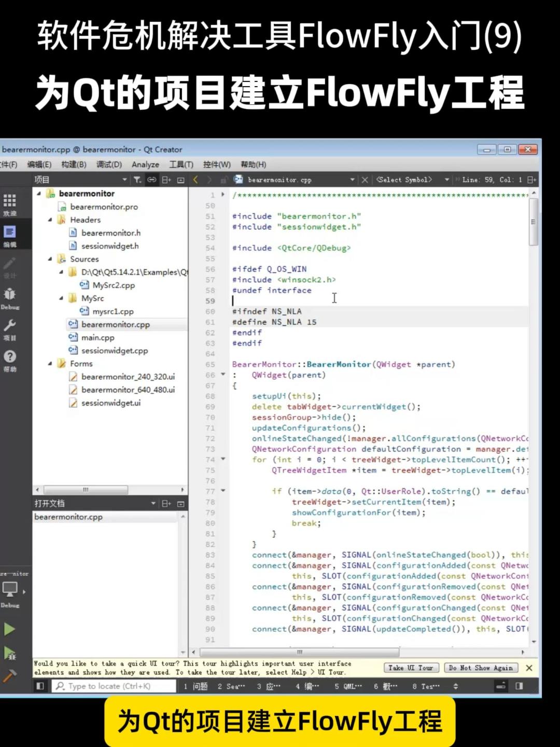Image resolution: width=560 pixels, height=747 pixels.
Task: Open output pane 1 问题 (Issues)
Action: click(196, 686)
